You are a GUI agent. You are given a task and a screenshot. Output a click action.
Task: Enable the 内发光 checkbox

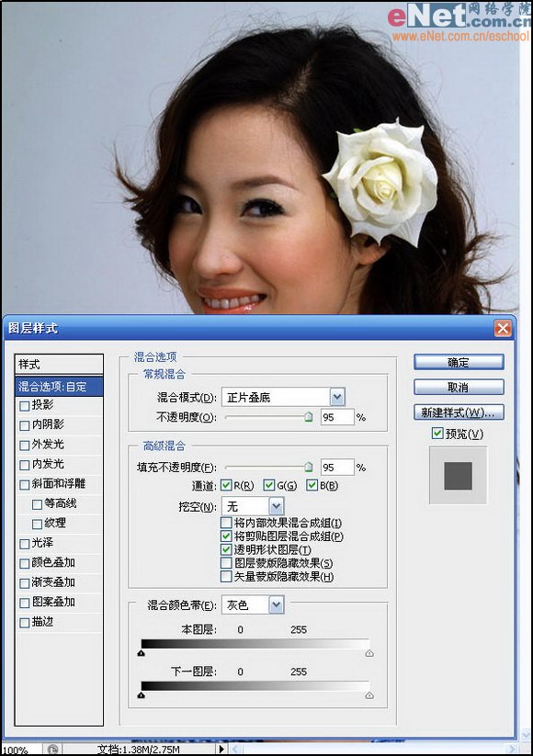tap(25, 466)
